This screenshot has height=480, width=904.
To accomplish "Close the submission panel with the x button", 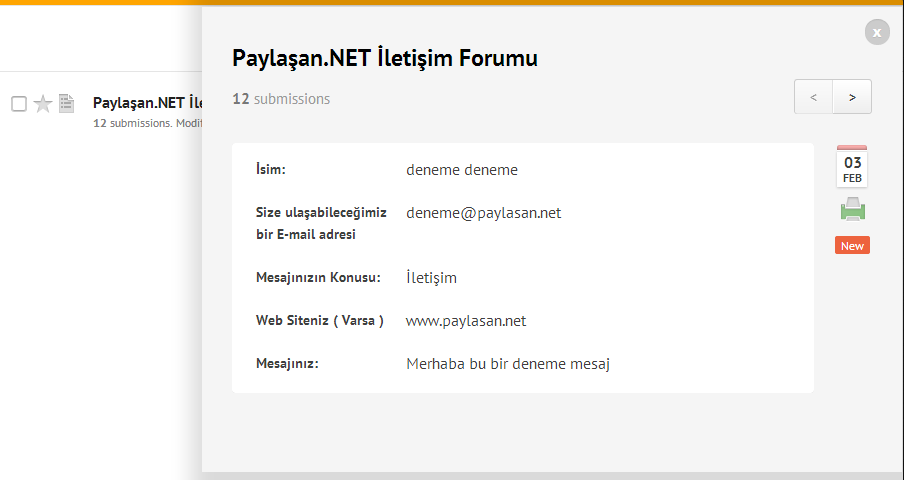I will tap(877, 32).
